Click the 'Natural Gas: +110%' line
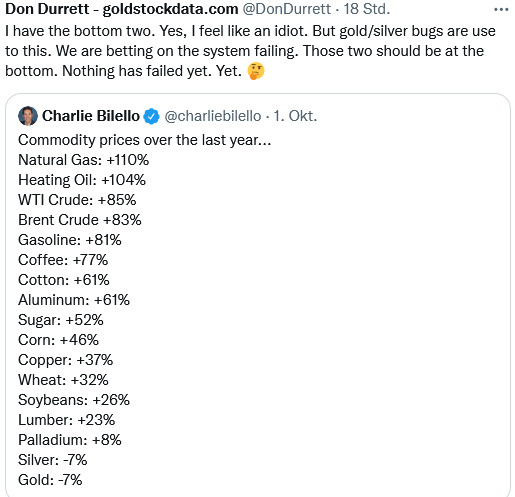515x497 pixels. click(x=84, y=160)
